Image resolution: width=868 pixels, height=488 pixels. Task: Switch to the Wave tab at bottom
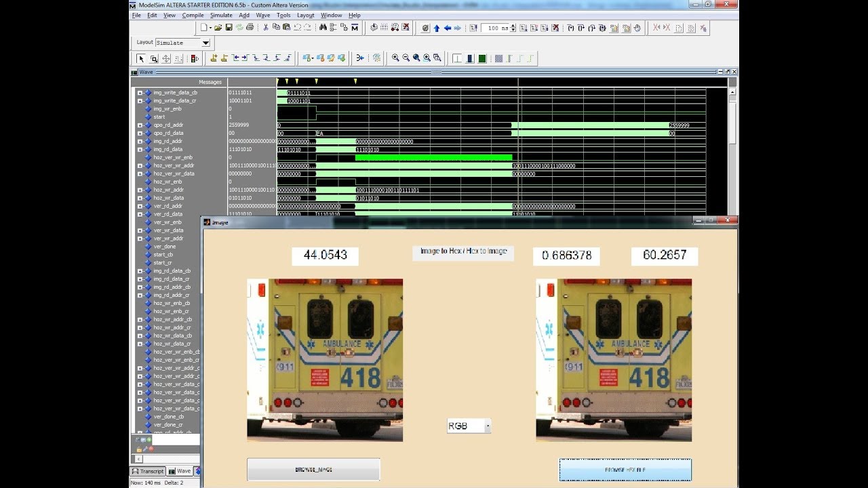click(180, 471)
